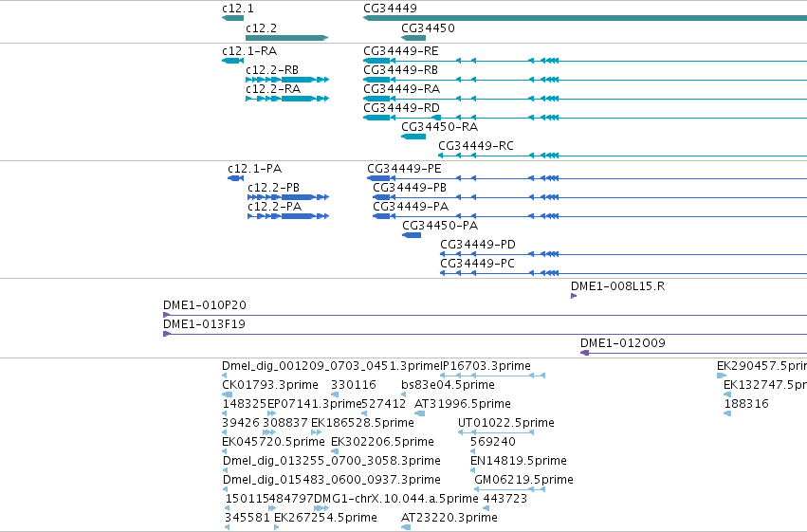
Task: Click the CG34449-PB label
Action: [410, 188]
